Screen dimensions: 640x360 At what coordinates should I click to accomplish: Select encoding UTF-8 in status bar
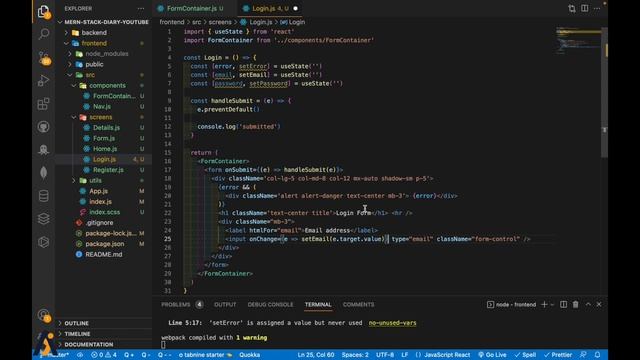(x=385, y=355)
